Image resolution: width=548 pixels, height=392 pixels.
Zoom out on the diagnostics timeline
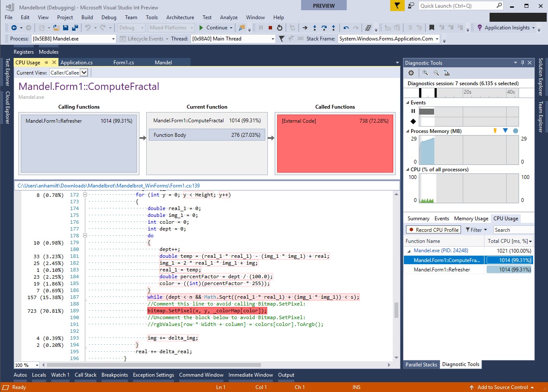coord(436,73)
